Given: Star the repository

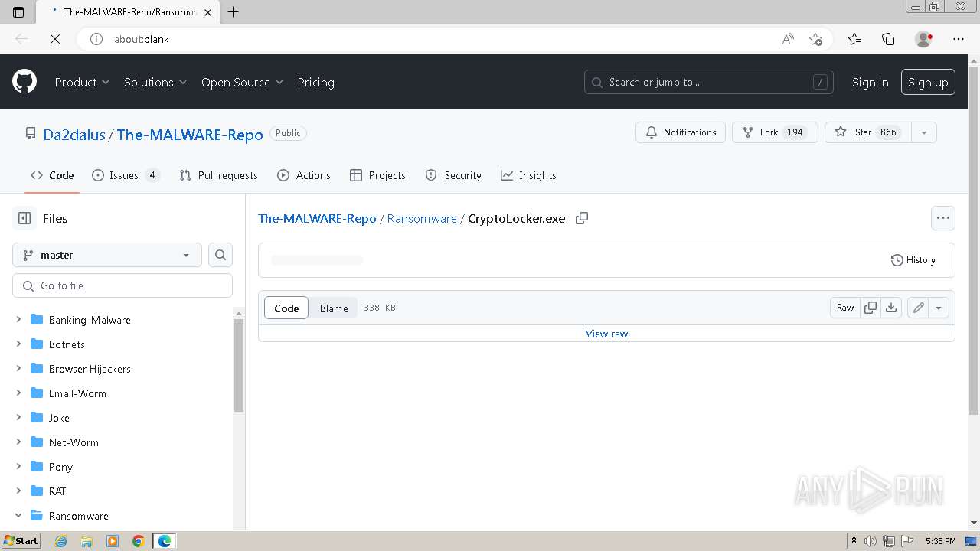Looking at the screenshot, I should click(868, 132).
